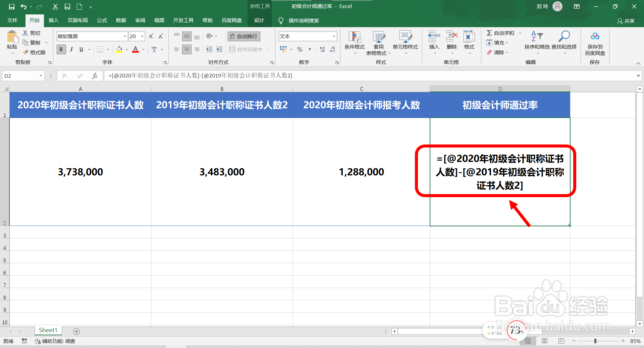Screen dimensions: 644x348
Task: Toggle middle vertical alignment
Action: pyautogui.click(x=187, y=36)
